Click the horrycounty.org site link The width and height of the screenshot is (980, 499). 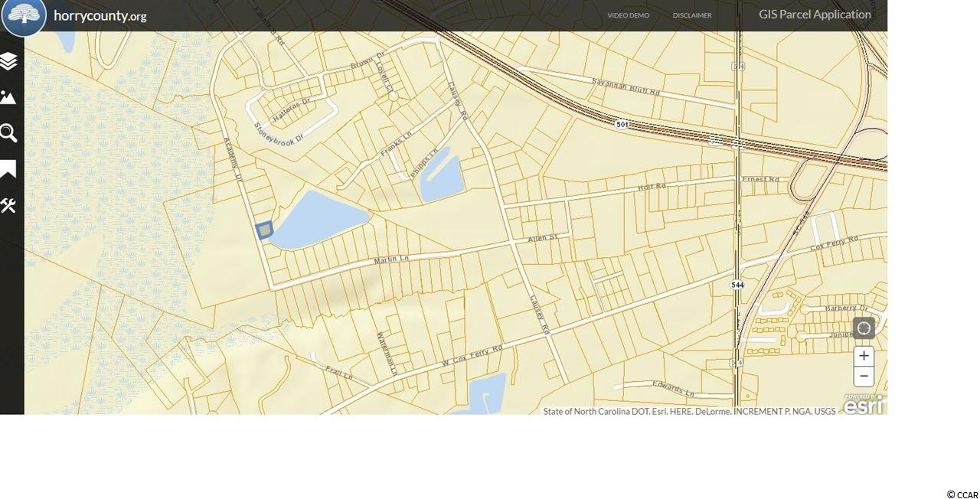[x=100, y=15]
